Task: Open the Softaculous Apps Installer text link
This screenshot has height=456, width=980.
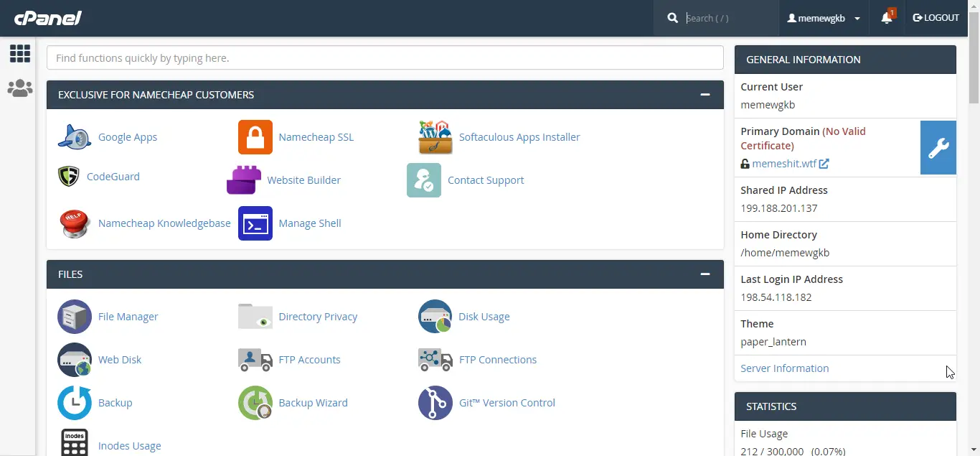Action: tap(519, 137)
